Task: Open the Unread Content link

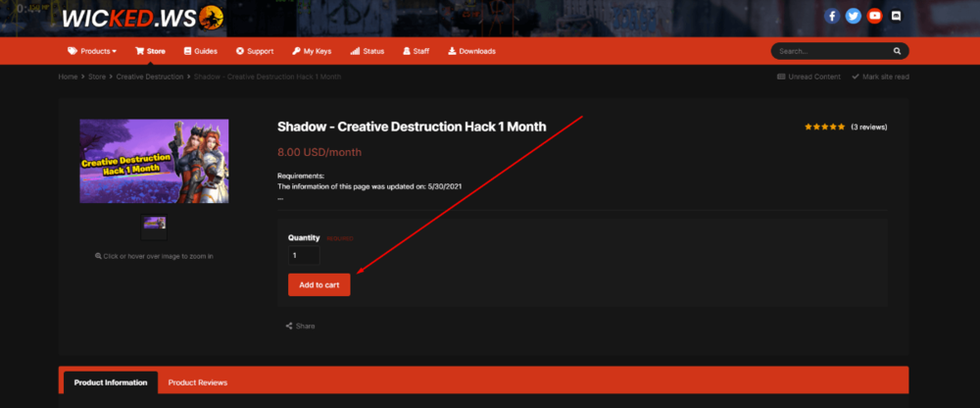Action: (x=808, y=76)
